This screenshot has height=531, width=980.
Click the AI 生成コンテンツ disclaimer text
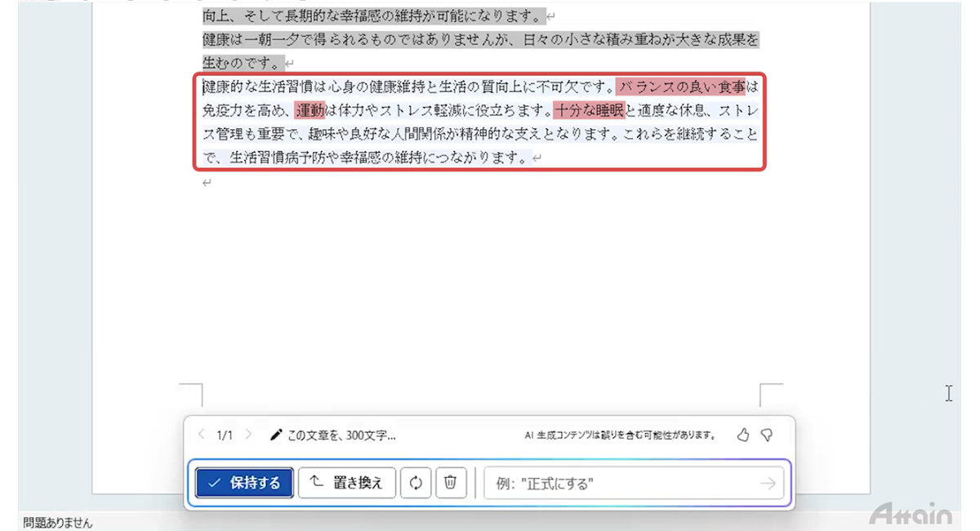(620, 435)
